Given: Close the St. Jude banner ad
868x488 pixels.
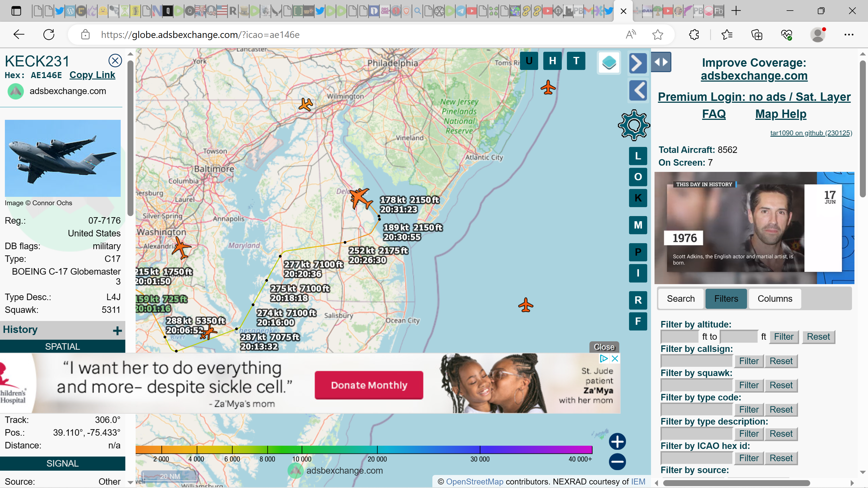Looking at the screenshot, I should [604, 347].
